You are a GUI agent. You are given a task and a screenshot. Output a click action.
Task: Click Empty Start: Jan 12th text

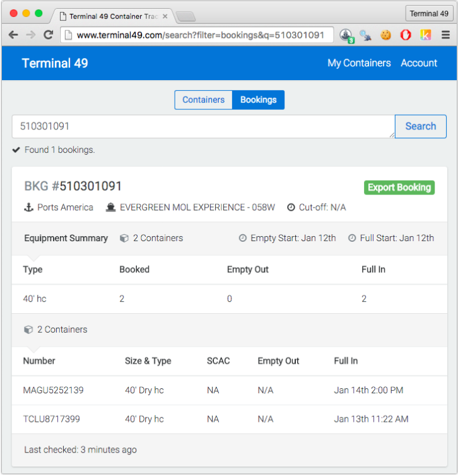pos(293,238)
